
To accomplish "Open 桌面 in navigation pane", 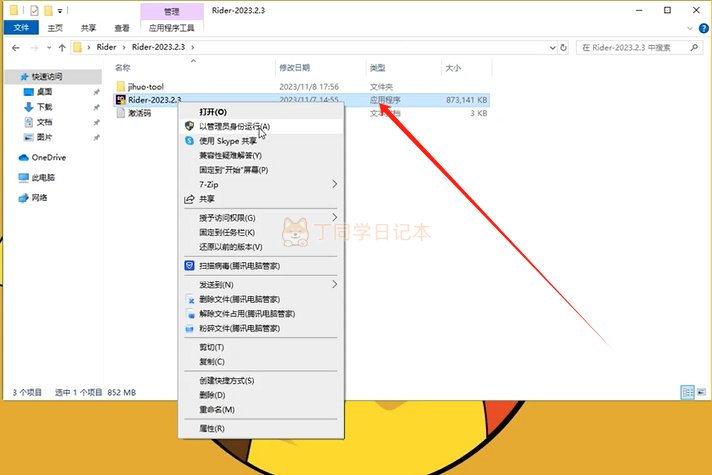I will (44, 92).
